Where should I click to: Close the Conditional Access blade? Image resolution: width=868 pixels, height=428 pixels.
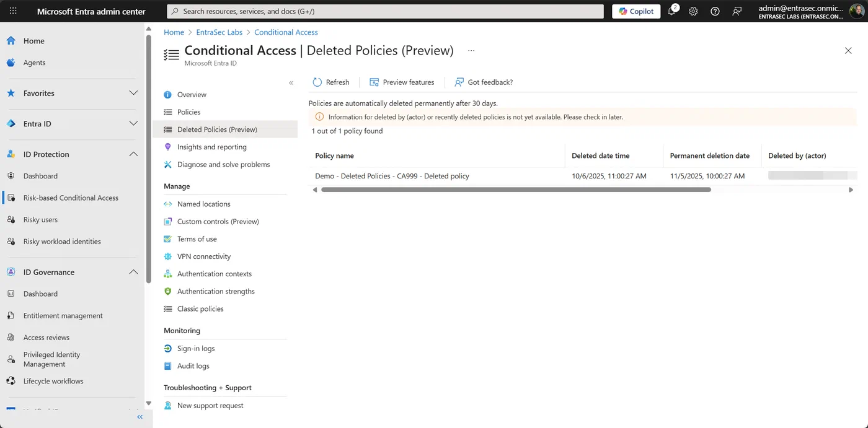coord(848,51)
